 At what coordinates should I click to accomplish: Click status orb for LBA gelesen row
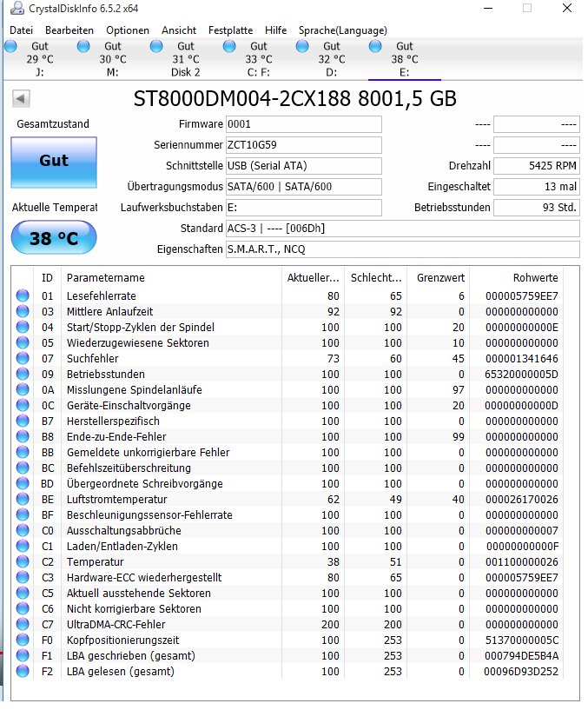coord(23,671)
